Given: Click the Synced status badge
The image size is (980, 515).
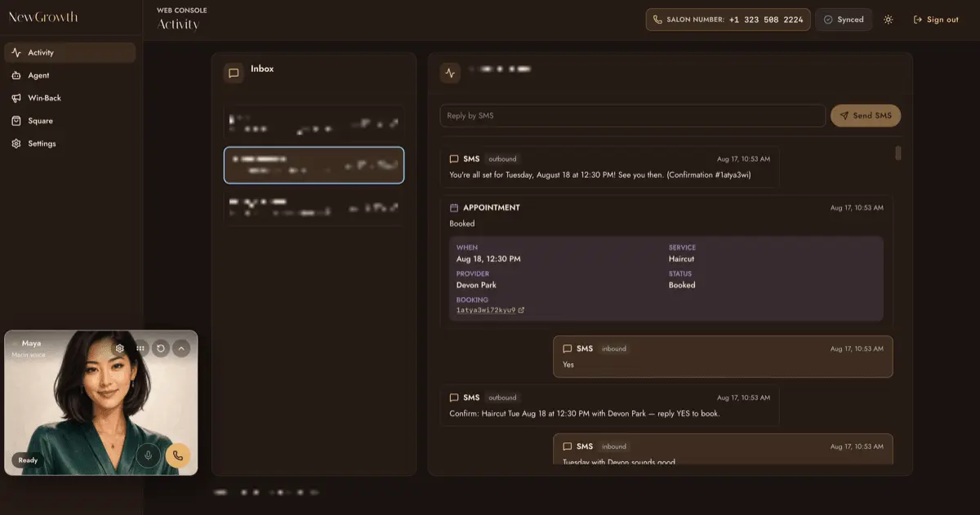Looking at the screenshot, I should [x=844, y=20].
